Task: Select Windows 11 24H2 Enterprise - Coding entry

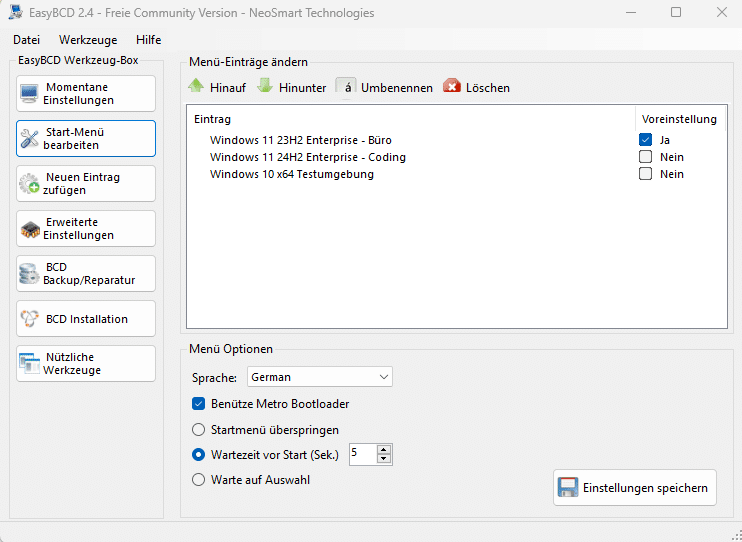Action: click(308, 157)
